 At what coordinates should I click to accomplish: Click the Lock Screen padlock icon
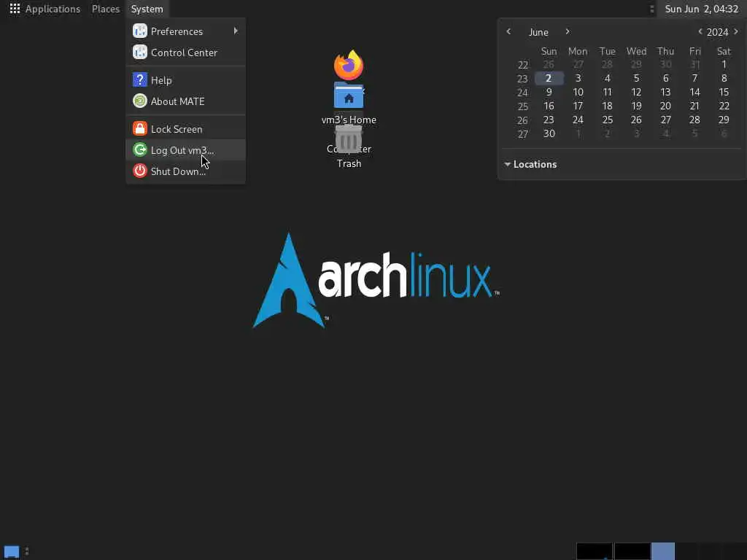(x=139, y=128)
